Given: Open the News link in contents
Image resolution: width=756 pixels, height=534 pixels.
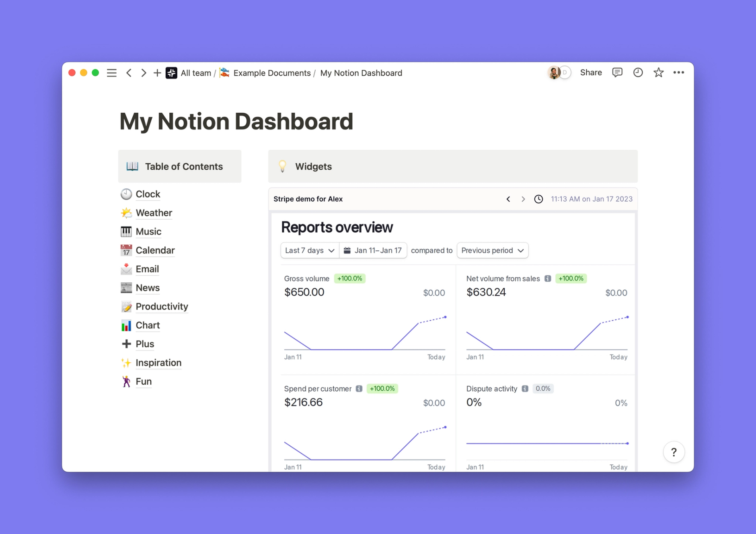Looking at the screenshot, I should 148,288.
